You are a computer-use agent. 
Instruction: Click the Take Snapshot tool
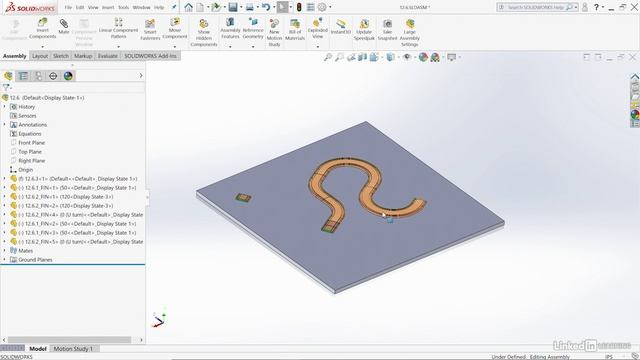(x=387, y=29)
